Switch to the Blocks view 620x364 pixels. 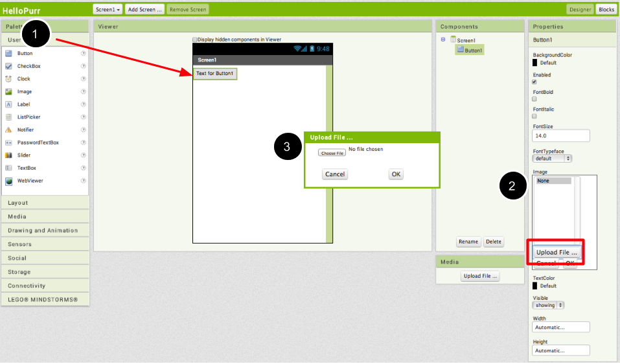(x=606, y=10)
